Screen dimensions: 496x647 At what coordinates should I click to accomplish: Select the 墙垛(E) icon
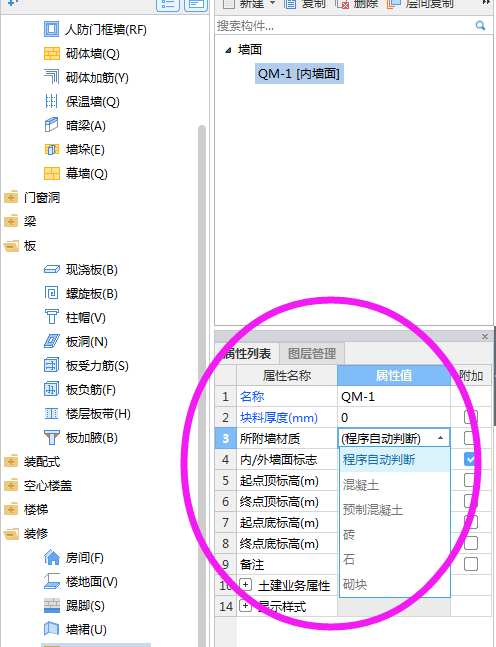52,149
